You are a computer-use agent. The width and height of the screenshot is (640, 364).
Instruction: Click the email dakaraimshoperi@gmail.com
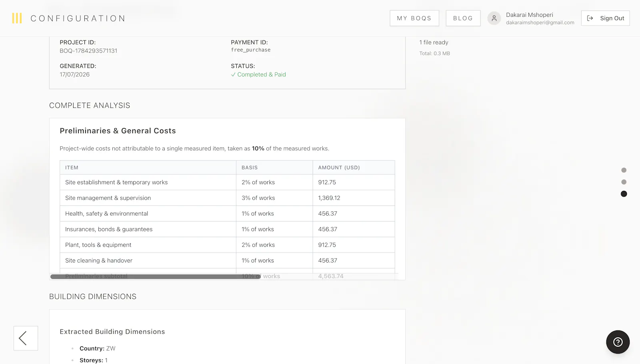click(x=540, y=22)
